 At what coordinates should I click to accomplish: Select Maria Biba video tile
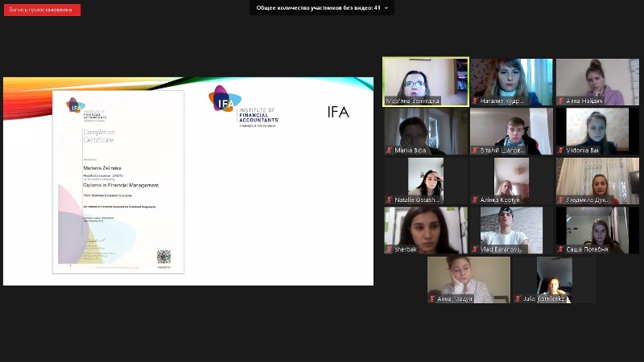pos(426,131)
